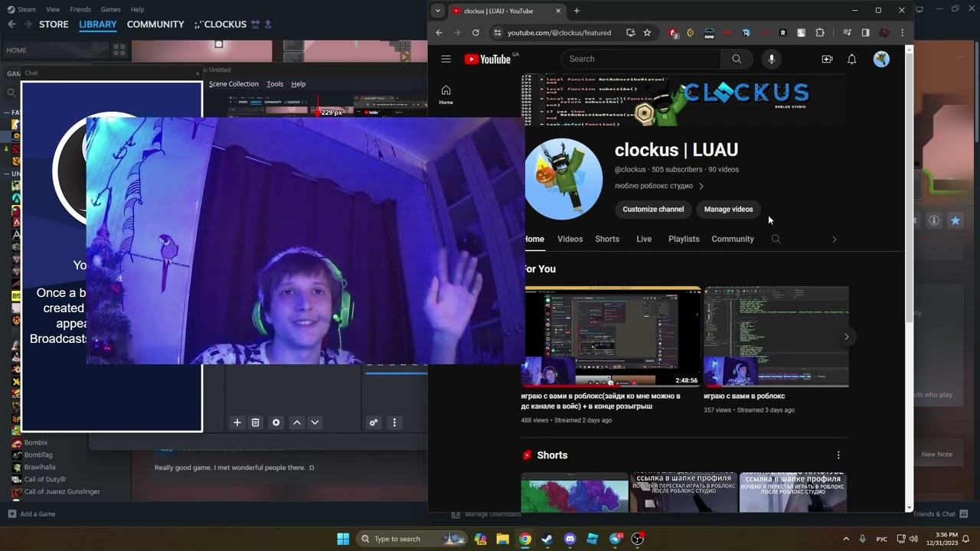Switch Steam library to grid collections view
The image size is (980, 551).
pyautogui.click(x=119, y=51)
